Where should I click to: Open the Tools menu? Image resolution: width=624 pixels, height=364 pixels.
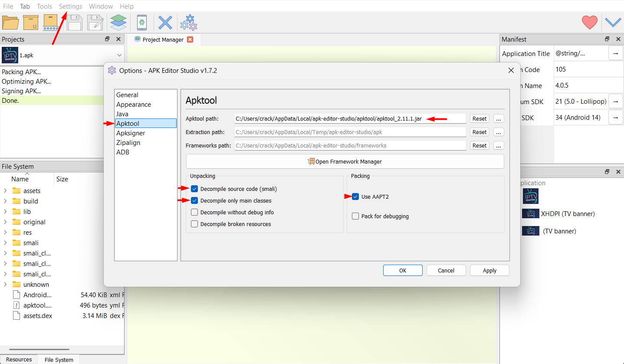point(44,6)
